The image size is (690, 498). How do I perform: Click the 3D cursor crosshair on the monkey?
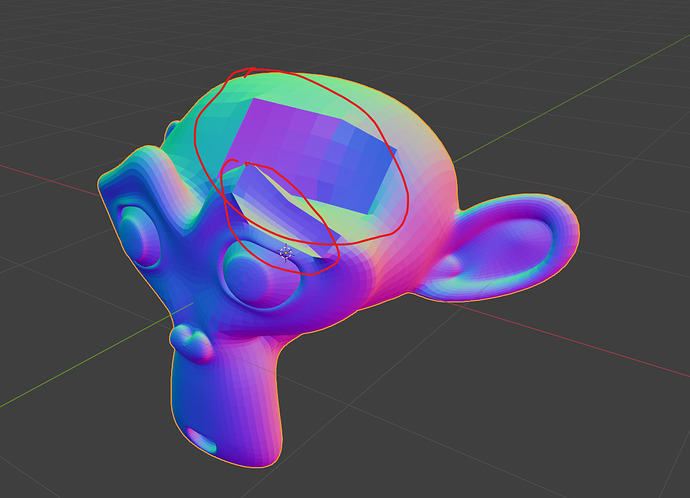286,253
